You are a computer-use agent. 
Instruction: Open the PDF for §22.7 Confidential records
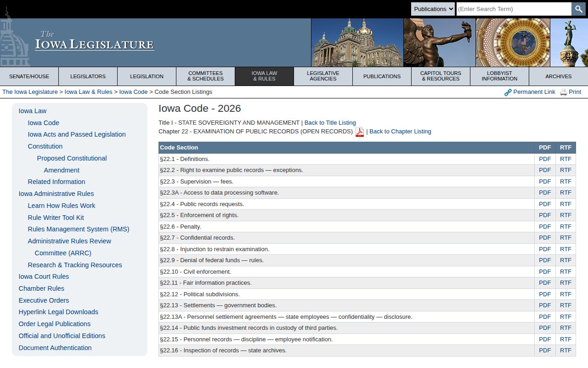pyautogui.click(x=545, y=238)
